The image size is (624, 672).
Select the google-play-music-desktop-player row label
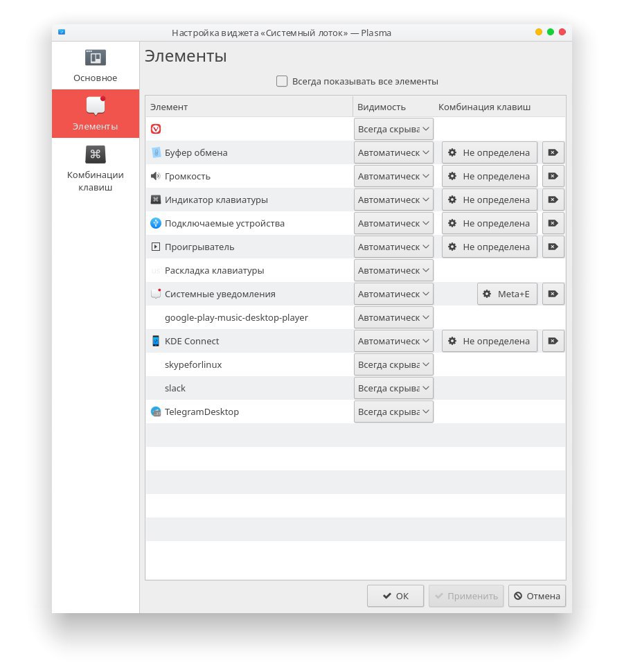pyautogui.click(x=236, y=317)
